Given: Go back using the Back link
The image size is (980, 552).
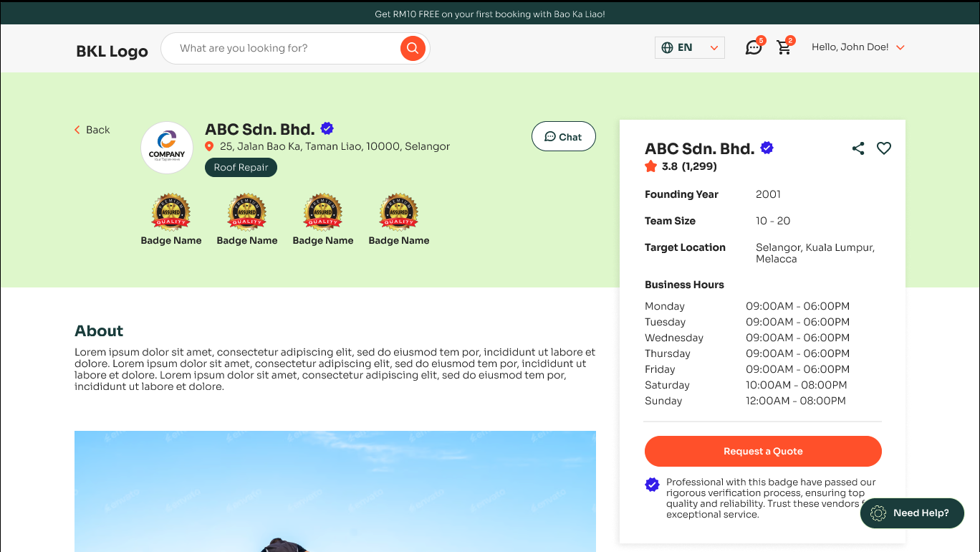Looking at the screenshot, I should click(92, 130).
